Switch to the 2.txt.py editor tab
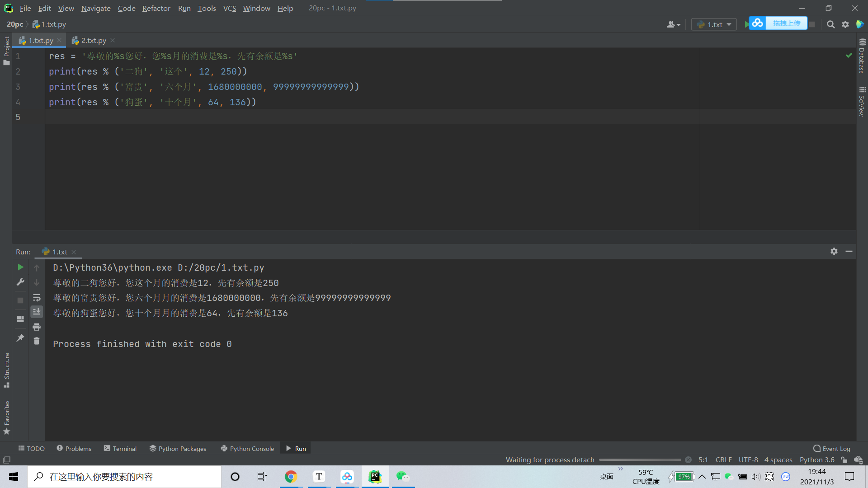 coord(94,41)
